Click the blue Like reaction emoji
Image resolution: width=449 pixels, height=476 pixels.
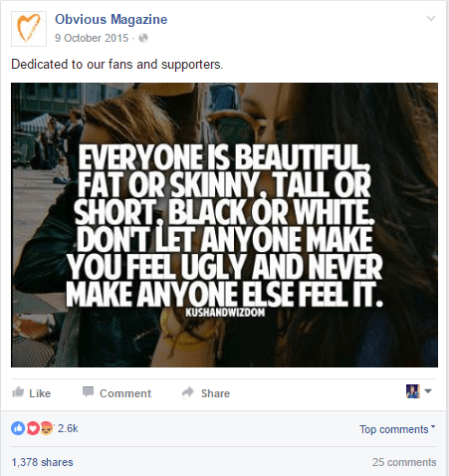coord(18,428)
